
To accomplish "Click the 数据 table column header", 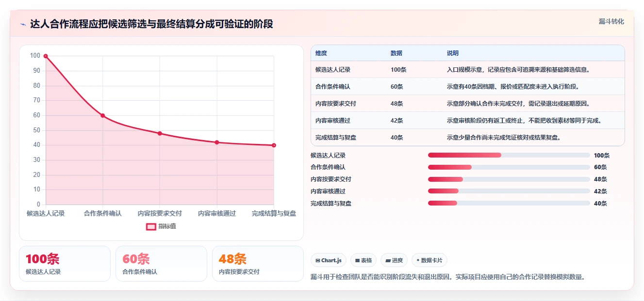I will click(x=396, y=53).
